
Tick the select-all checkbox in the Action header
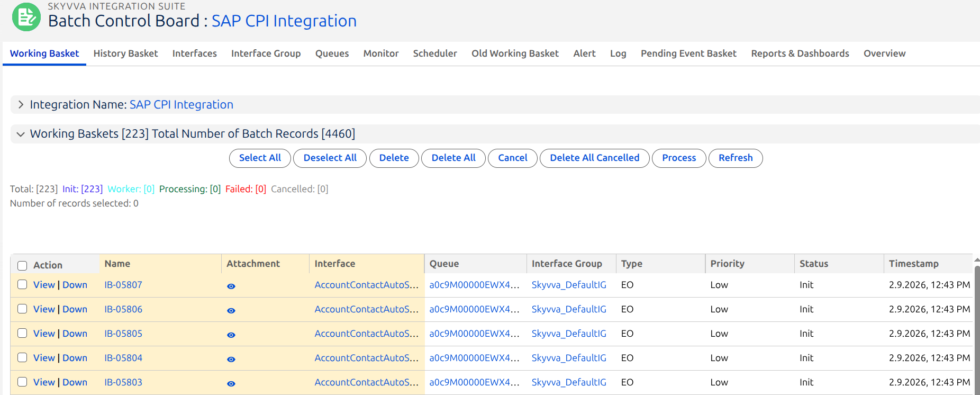[x=22, y=265]
